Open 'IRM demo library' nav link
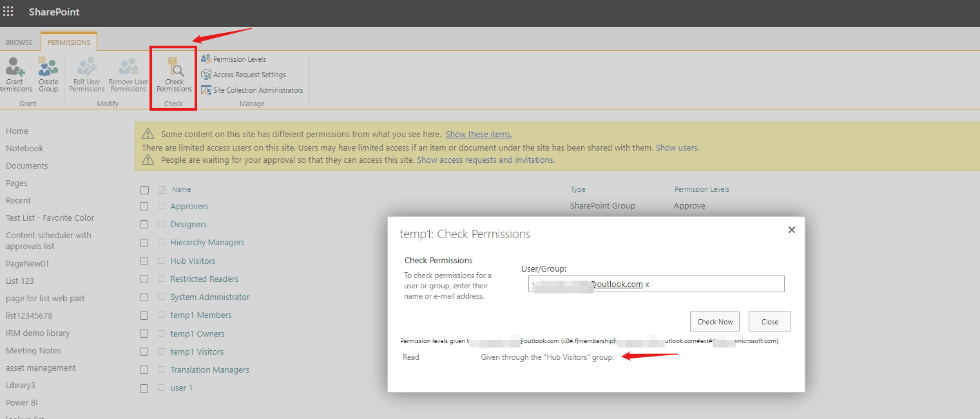The image size is (980, 419). 38,333
